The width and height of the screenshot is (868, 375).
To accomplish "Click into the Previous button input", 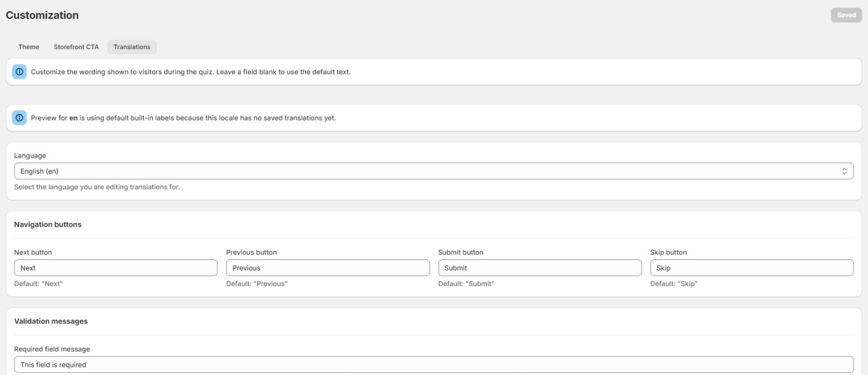I will [328, 268].
